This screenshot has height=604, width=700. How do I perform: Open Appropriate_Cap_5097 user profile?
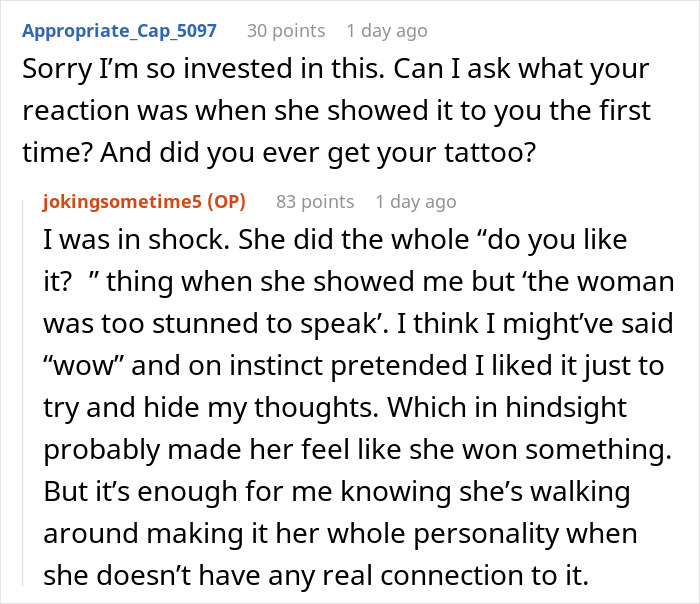(x=119, y=30)
